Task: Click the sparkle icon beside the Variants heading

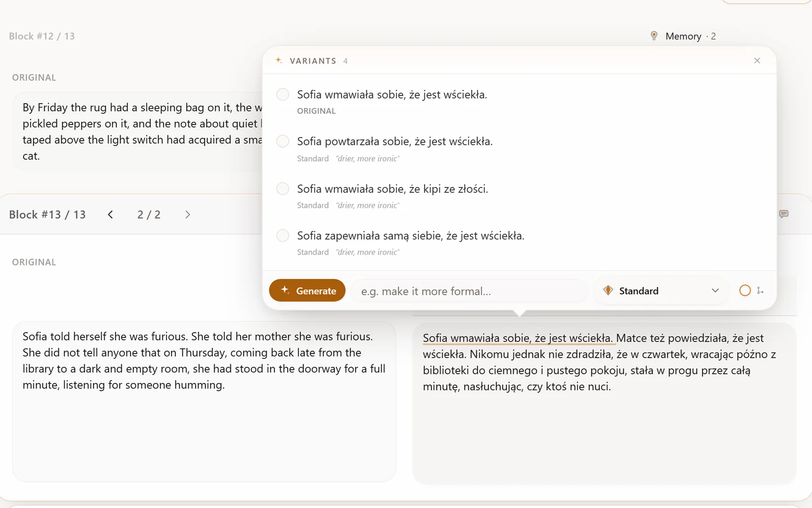Action: click(279, 60)
